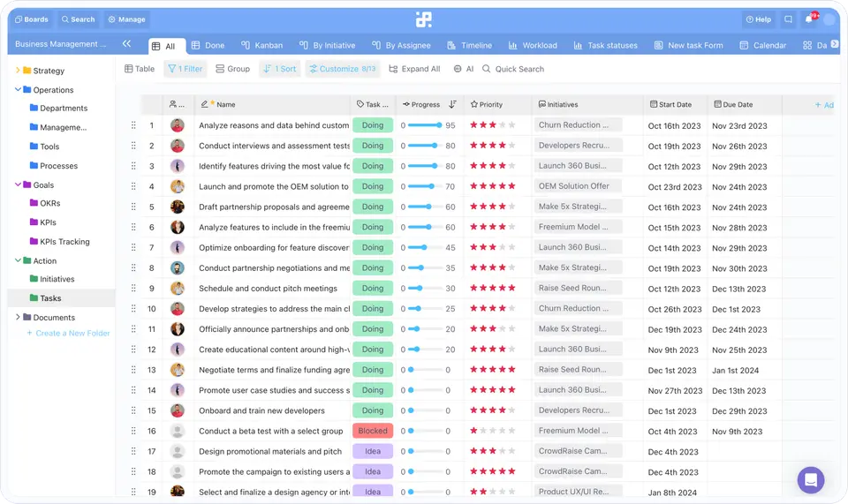The height and width of the screenshot is (504, 848).
Task: Set priority stars for row 19 task
Action: click(493, 492)
